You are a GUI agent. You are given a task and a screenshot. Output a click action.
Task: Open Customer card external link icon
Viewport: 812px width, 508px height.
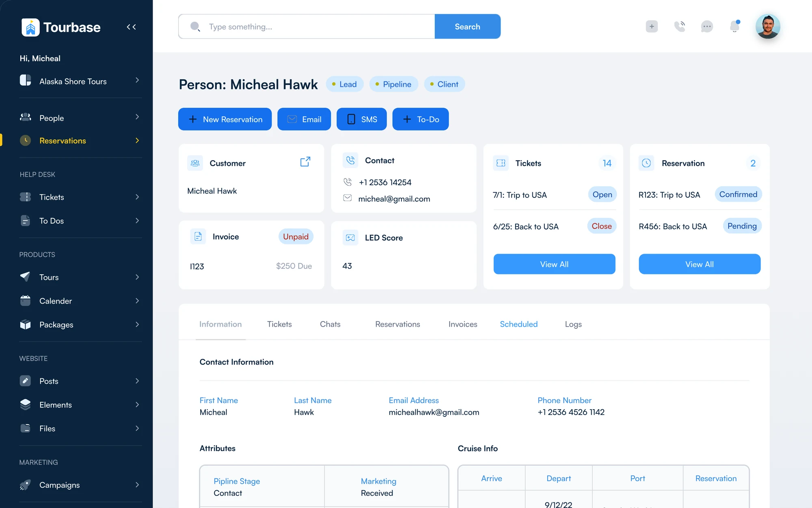(305, 162)
